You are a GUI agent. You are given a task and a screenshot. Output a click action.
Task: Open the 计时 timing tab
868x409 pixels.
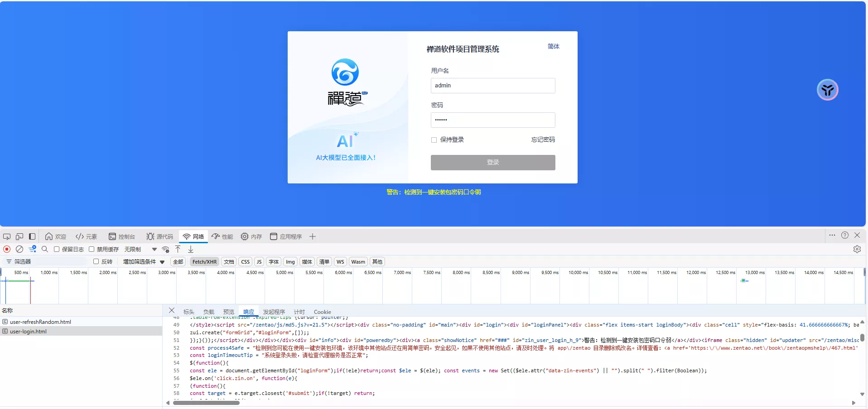pos(299,312)
